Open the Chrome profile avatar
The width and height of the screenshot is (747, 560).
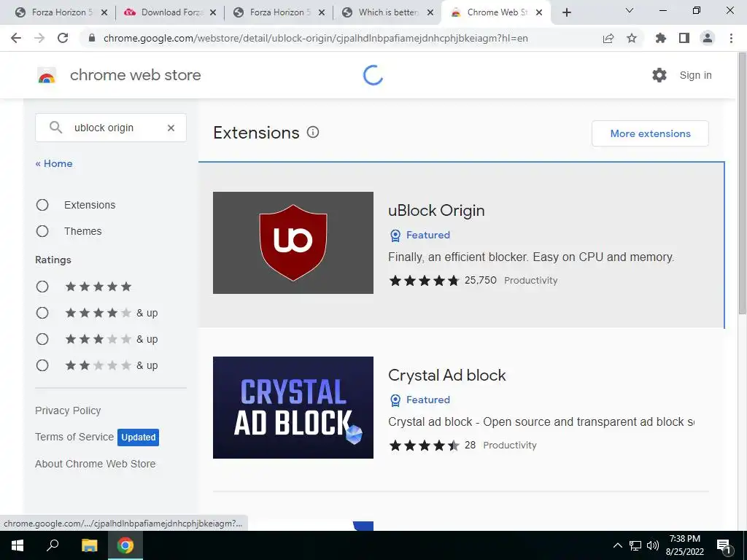pyautogui.click(x=708, y=38)
